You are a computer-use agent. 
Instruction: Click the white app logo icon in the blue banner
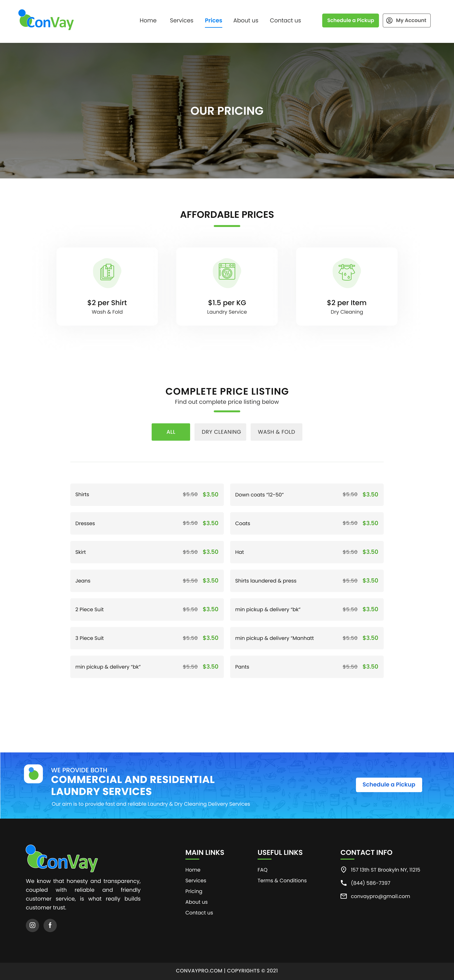[33, 774]
